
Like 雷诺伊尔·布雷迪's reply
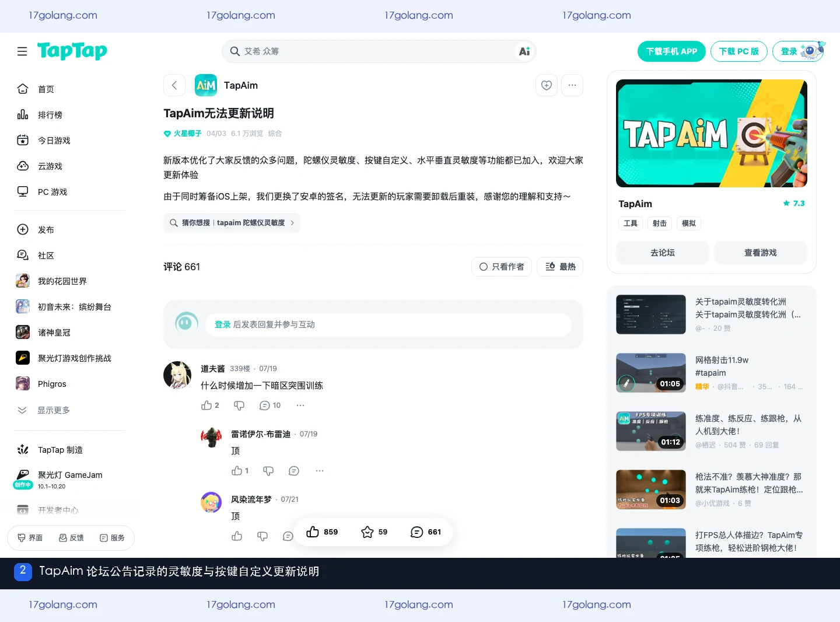(x=240, y=471)
